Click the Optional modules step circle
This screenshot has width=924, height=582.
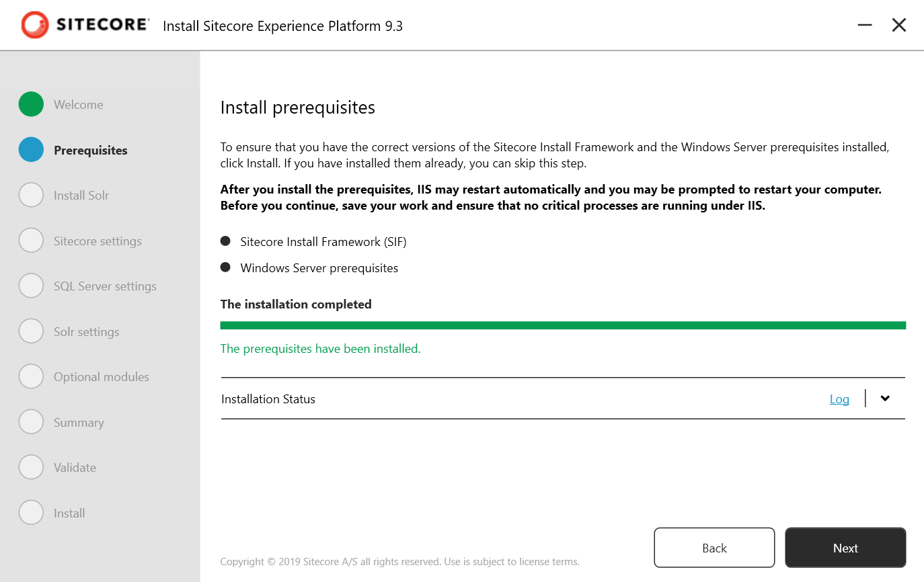[31, 376]
